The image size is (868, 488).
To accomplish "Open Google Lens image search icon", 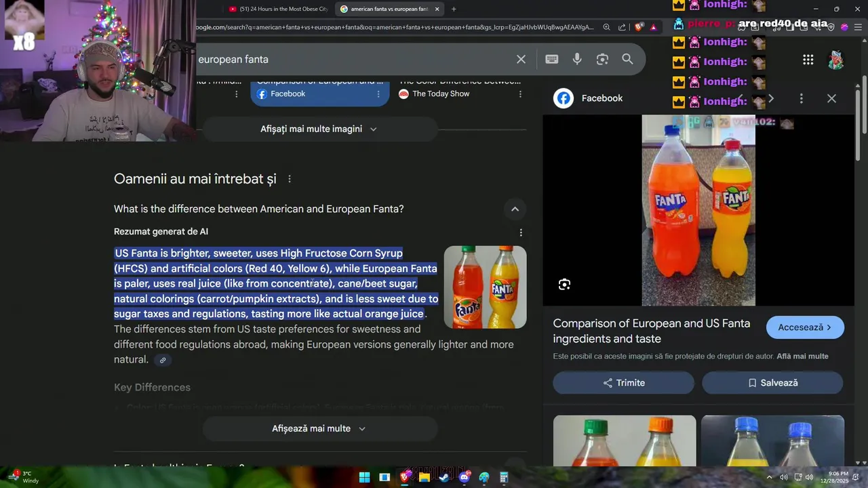I will click(x=602, y=59).
